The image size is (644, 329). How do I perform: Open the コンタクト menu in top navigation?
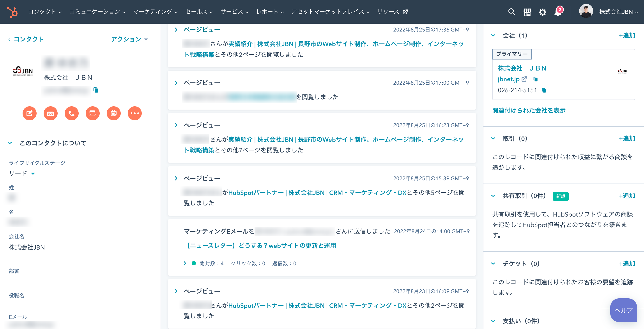(x=45, y=12)
